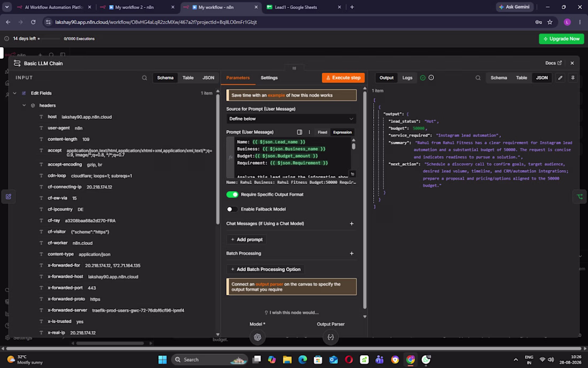Click the output panel search icon
Screen dimensions: 588x368
coord(478,78)
